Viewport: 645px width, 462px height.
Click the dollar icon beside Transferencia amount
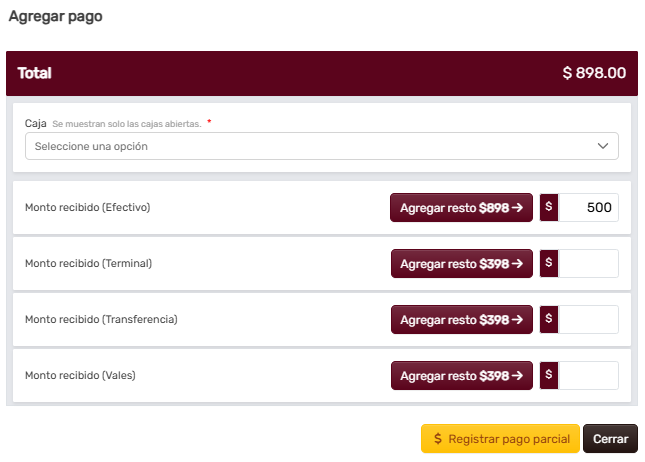549,320
